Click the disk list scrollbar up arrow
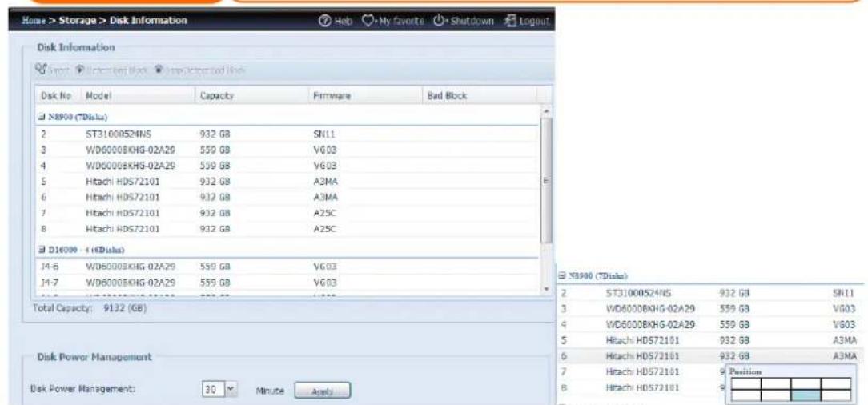 pyautogui.click(x=546, y=111)
